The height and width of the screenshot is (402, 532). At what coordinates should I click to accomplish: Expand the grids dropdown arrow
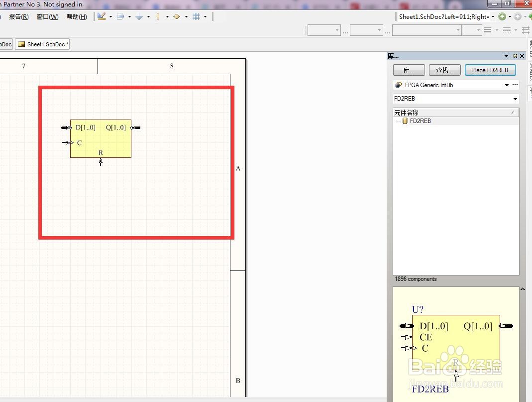coord(205,16)
